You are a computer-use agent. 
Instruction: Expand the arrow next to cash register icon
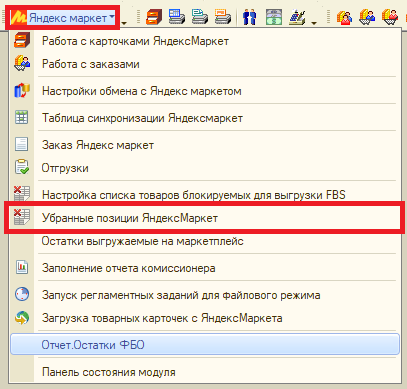[314, 23]
